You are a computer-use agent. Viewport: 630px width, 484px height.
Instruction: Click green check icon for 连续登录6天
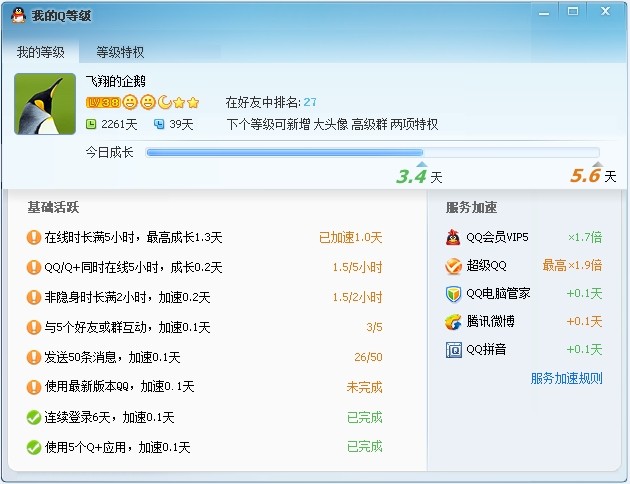pyautogui.click(x=34, y=417)
